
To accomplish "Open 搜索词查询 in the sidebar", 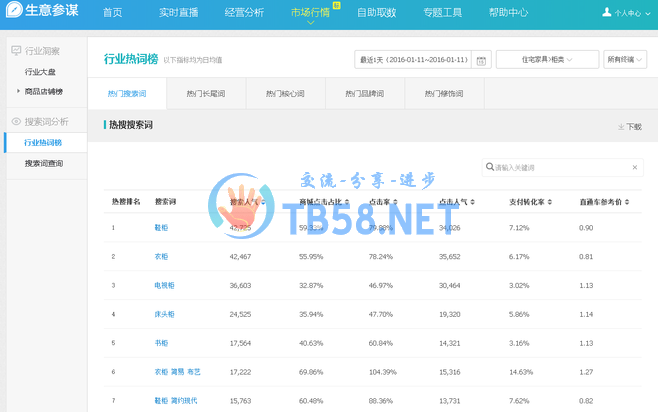I will coord(43,163).
